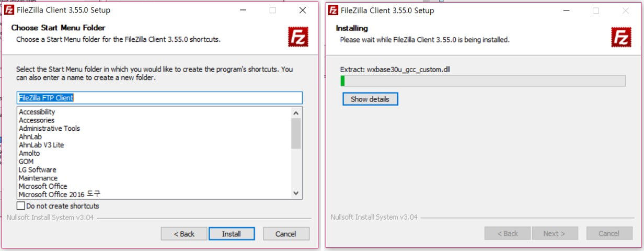Viewport: 644px width, 251px height.
Task: Go back with the left window's Back button
Action: click(184, 234)
